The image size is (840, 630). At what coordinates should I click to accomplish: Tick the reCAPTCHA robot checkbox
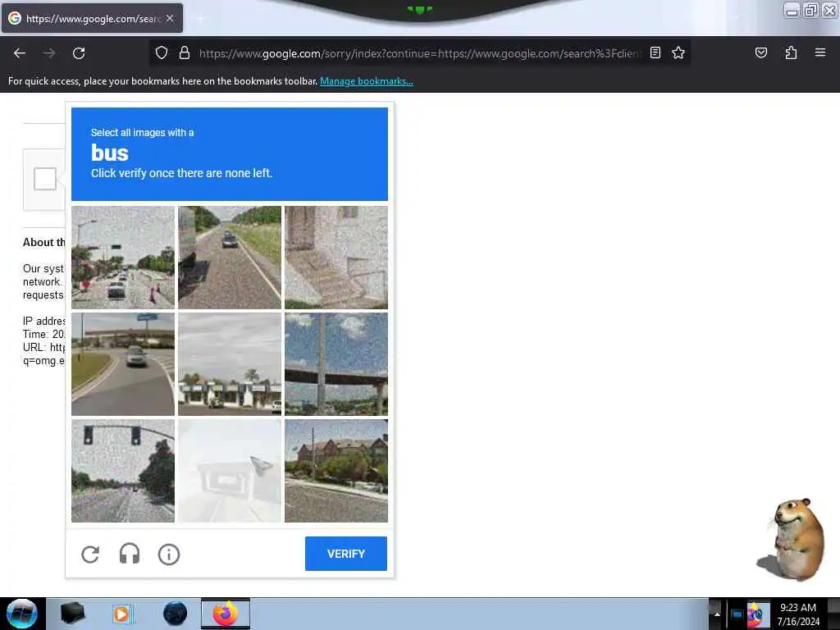click(x=45, y=179)
